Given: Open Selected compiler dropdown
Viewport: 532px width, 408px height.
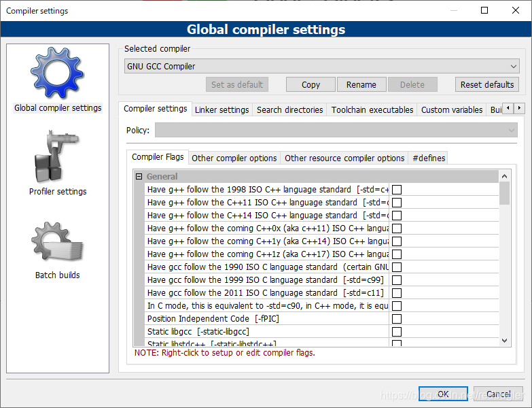Looking at the screenshot, I should coord(321,66).
